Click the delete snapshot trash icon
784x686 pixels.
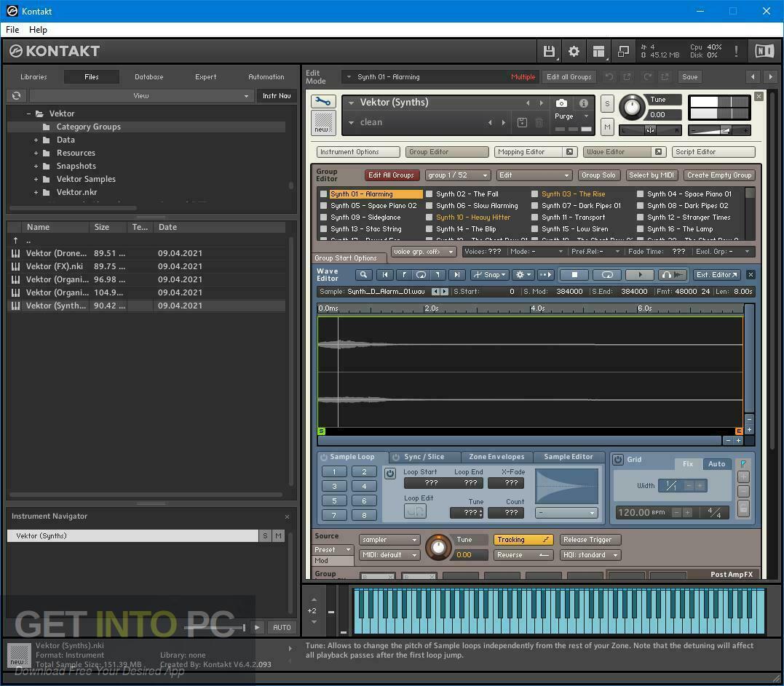pos(539,122)
